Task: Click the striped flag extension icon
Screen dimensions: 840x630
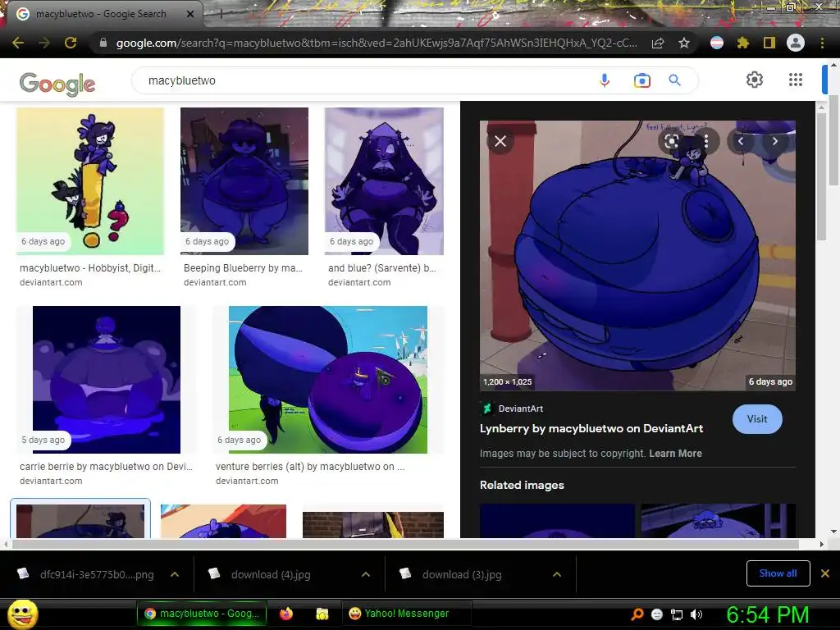Action: click(x=717, y=43)
